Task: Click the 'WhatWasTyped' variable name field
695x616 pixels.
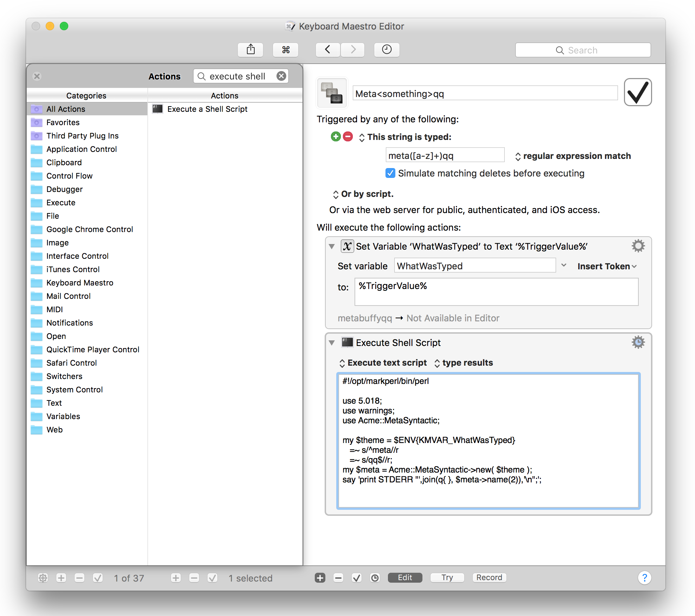Action: point(475,265)
